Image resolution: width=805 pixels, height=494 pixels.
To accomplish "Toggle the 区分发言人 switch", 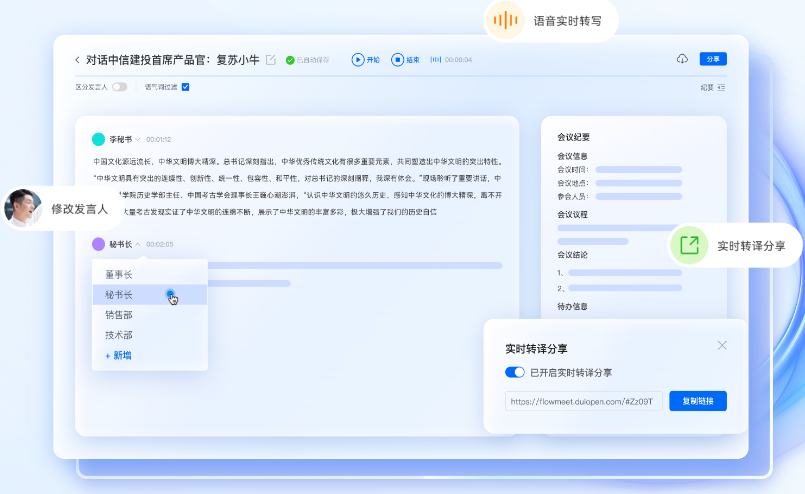I will [120, 87].
